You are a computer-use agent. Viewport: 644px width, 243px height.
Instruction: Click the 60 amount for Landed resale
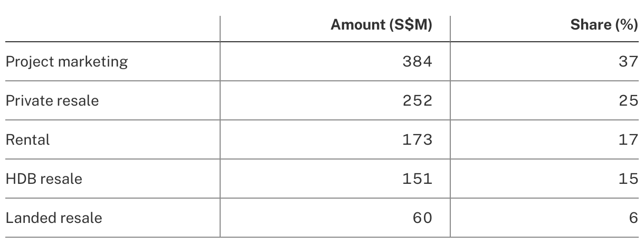421,218
